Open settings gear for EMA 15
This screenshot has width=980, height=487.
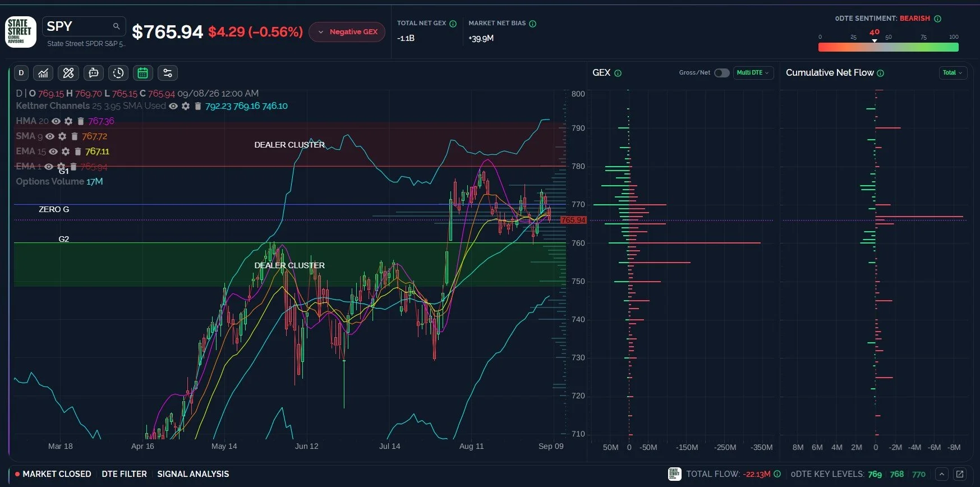[x=66, y=151]
